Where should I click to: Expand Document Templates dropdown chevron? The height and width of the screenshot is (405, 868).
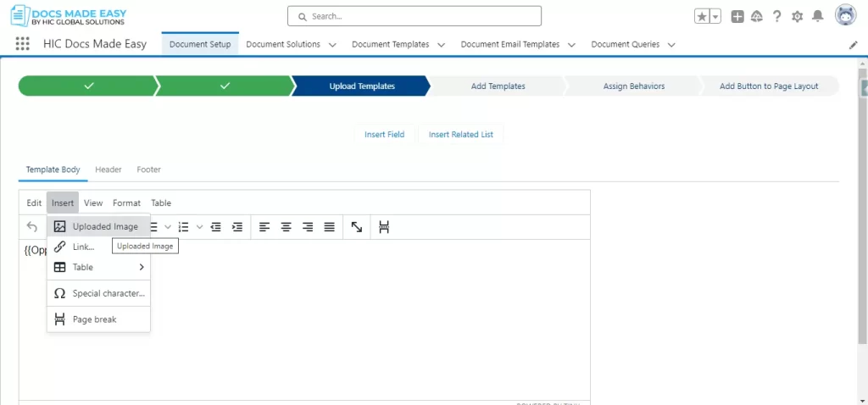[x=442, y=45]
